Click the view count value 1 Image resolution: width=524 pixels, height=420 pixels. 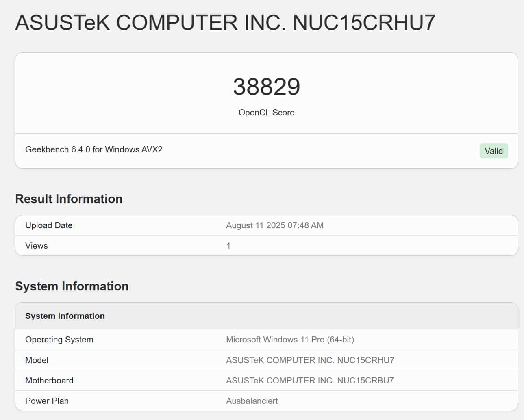click(x=228, y=246)
